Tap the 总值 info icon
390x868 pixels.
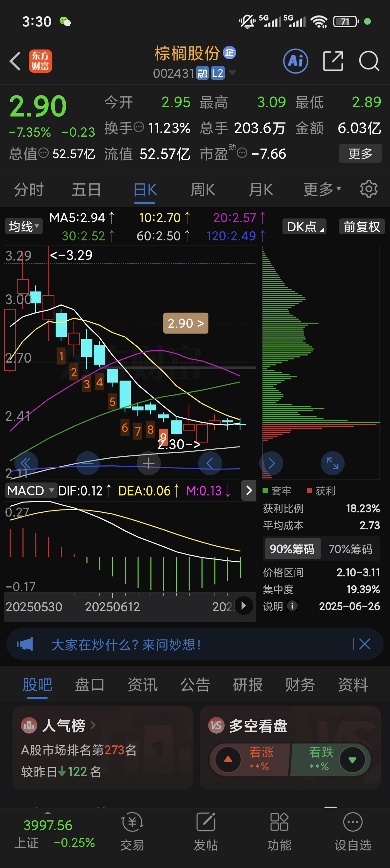[43, 153]
